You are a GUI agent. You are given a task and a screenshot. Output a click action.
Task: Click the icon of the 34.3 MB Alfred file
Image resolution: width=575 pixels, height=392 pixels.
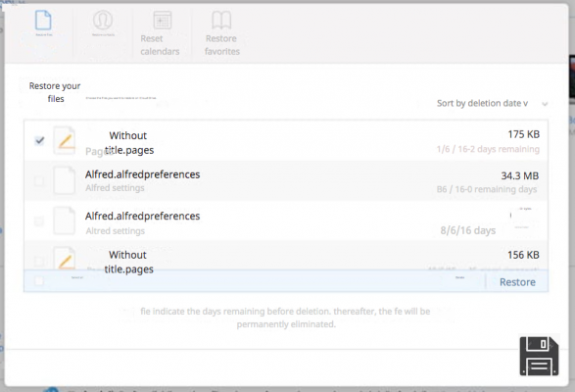click(x=65, y=180)
